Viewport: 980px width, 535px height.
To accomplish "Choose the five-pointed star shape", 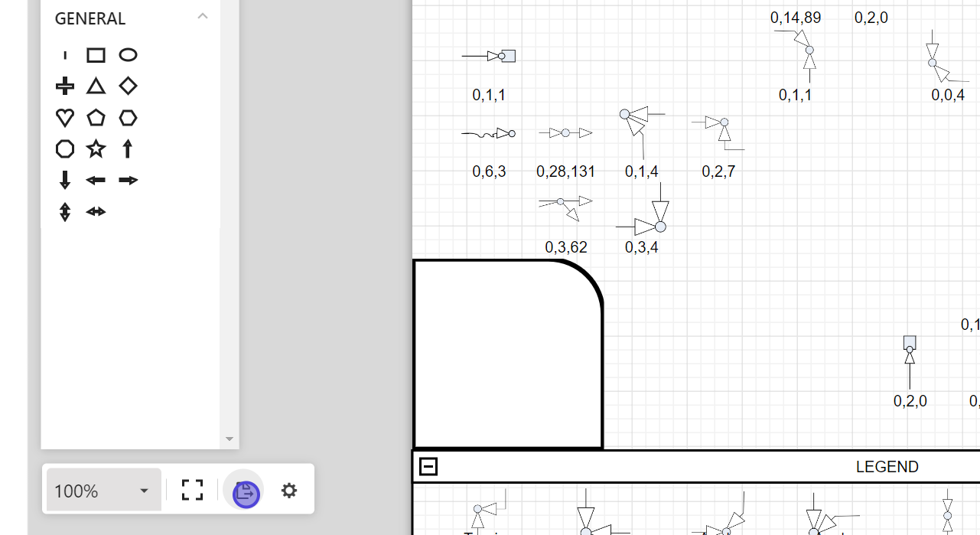I will click(x=96, y=148).
